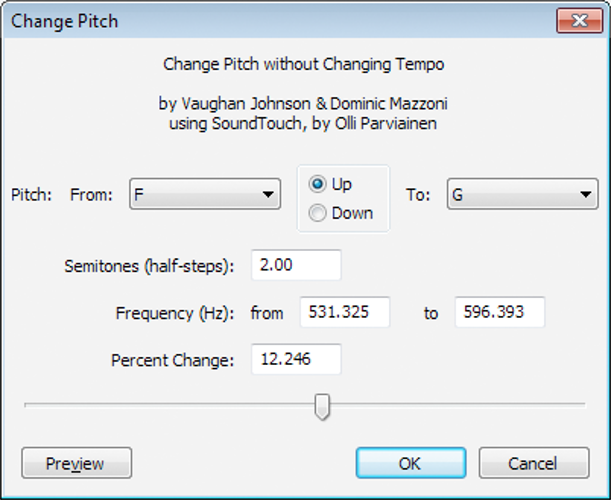
Task: Confirm with the OK button
Action: pyautogui.click(x=410, y=463)
